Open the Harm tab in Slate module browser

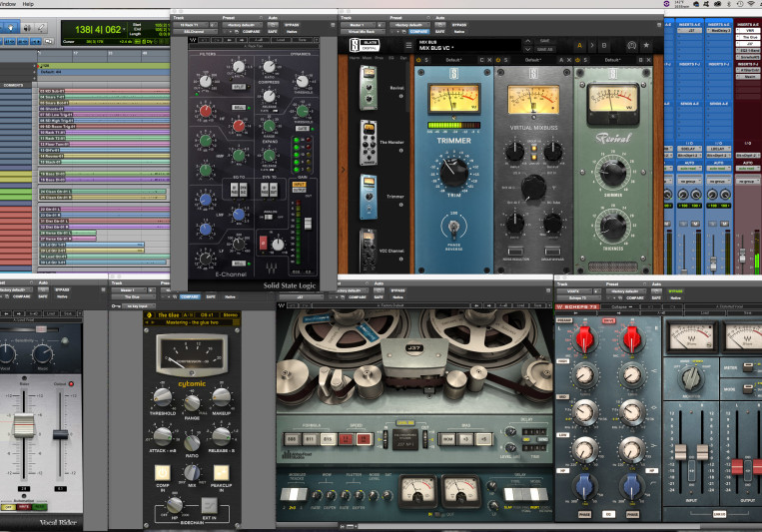355,58
